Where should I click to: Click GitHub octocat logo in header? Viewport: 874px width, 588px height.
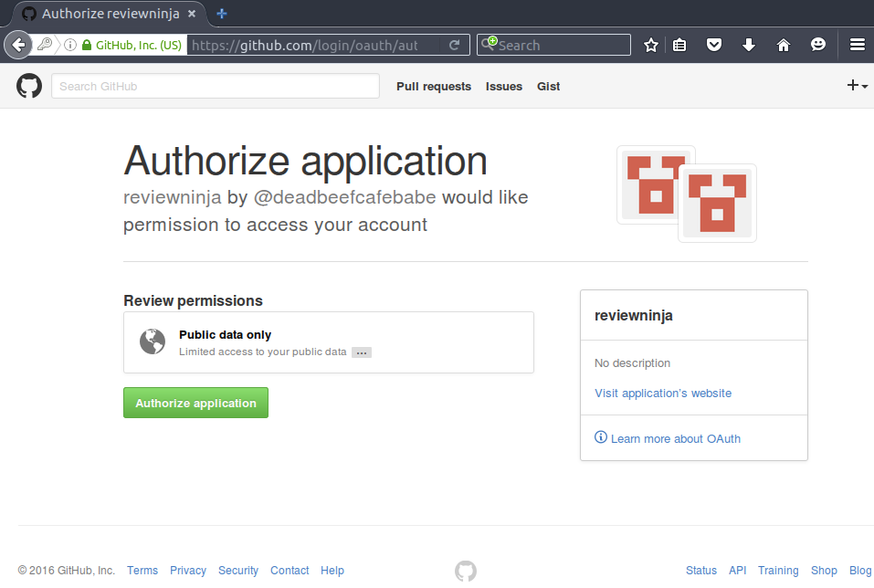coord(29,86)
